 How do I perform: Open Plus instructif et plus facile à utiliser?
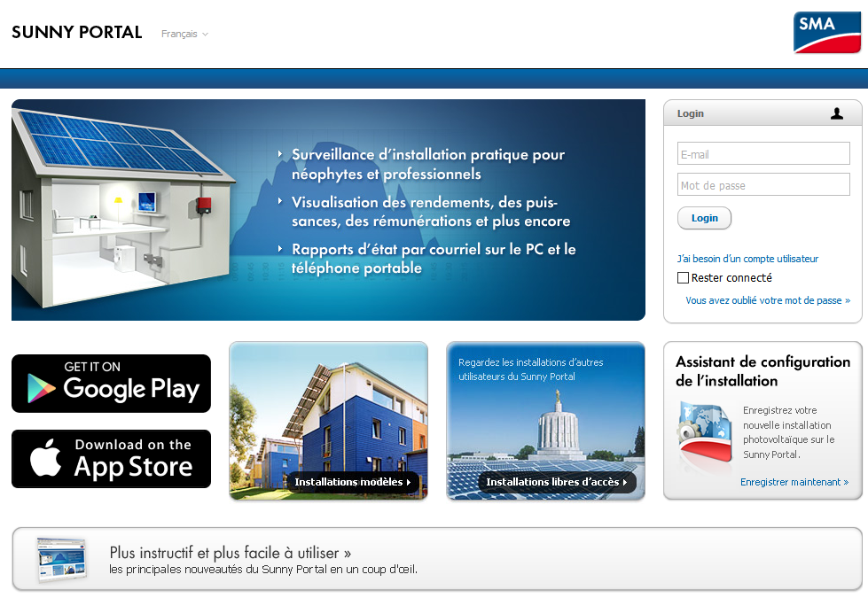(x=231, y=553)
